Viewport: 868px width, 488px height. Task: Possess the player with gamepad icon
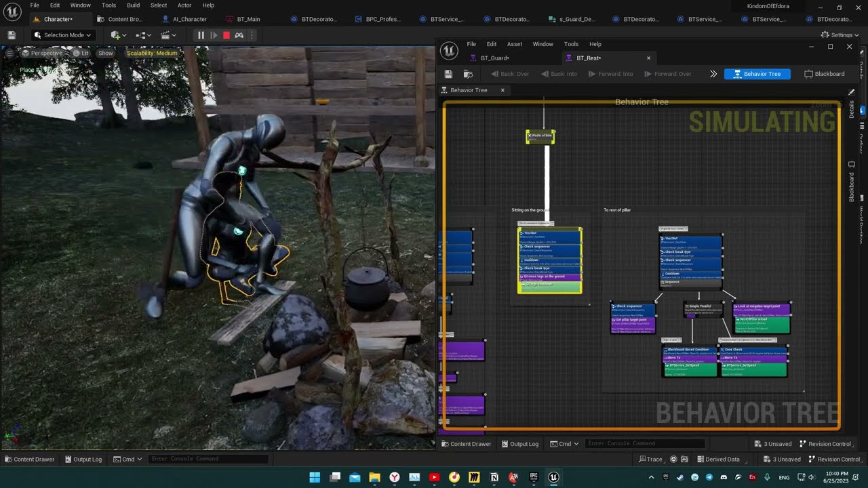[x=239, y=35]
